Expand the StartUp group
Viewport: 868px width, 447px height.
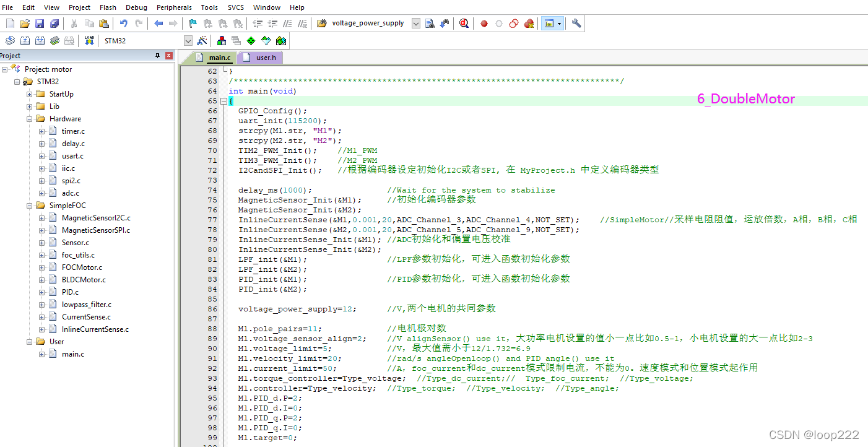point(30,94)
